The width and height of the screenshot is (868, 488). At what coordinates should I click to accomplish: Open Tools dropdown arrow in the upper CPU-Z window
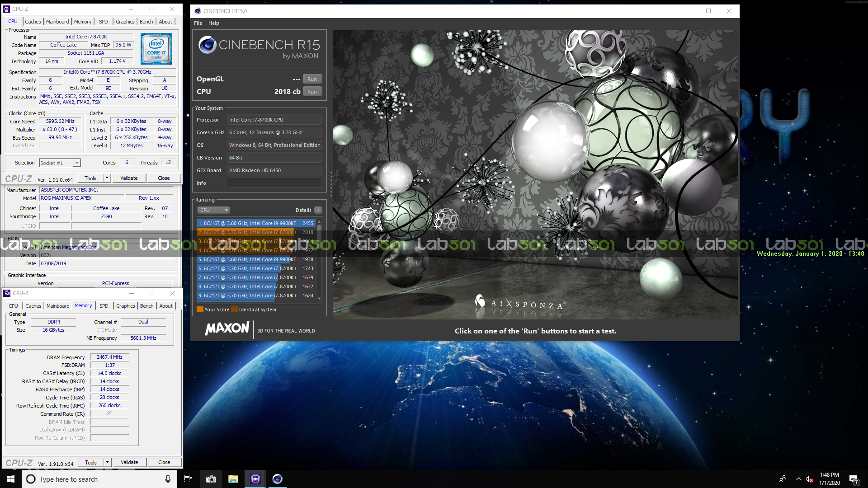point(107,178)
